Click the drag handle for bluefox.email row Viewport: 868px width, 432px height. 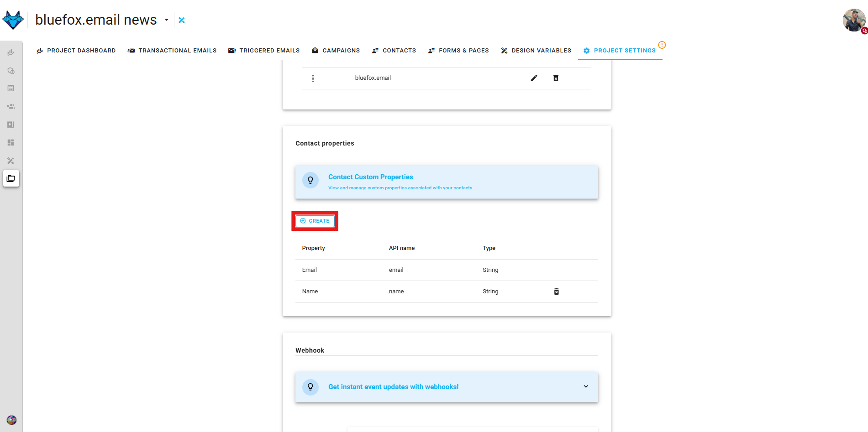point(313,78)
